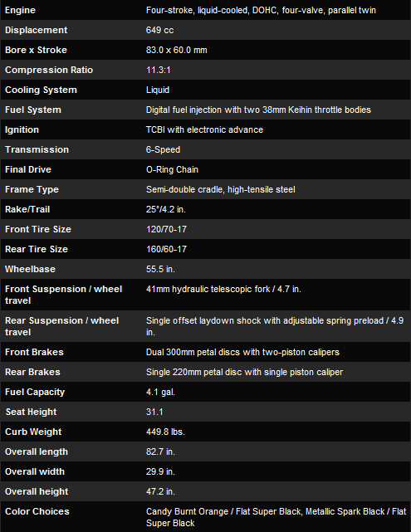This screenshot has height=532, width=411.
Task: Select the 11.3:1 compression ratio value
Action: pos(159,70)
